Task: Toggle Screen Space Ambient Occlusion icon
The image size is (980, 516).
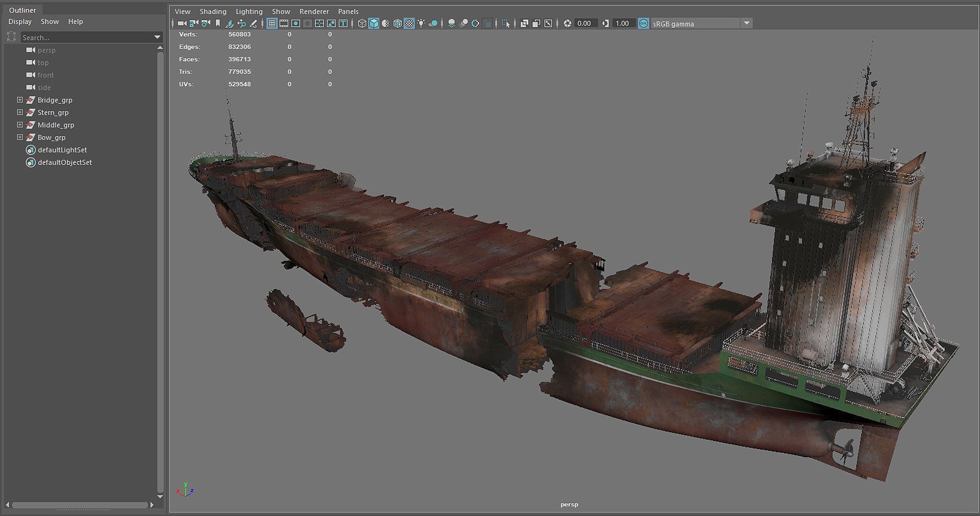Action: tap(452, 23)
